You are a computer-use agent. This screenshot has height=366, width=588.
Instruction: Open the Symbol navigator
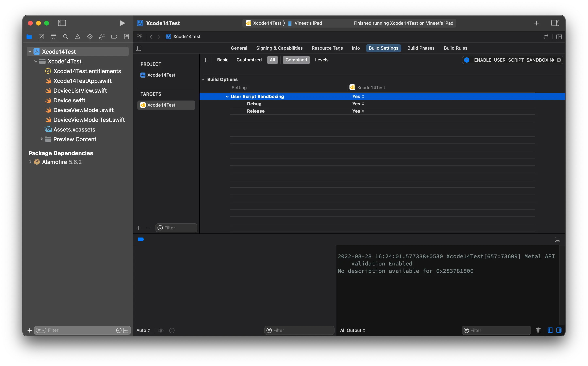tap(53, 37)
